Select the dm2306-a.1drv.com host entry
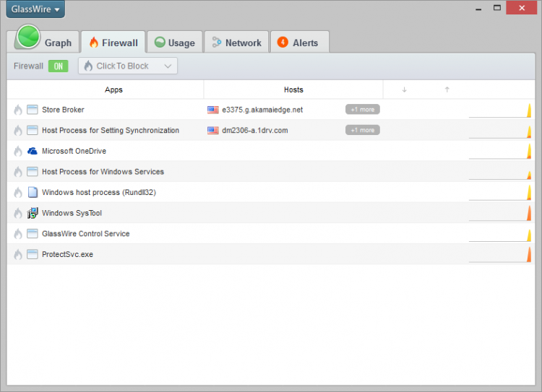The width and height of the screenshot is (542, 392). pyautogui.click(x=255, y=131)
